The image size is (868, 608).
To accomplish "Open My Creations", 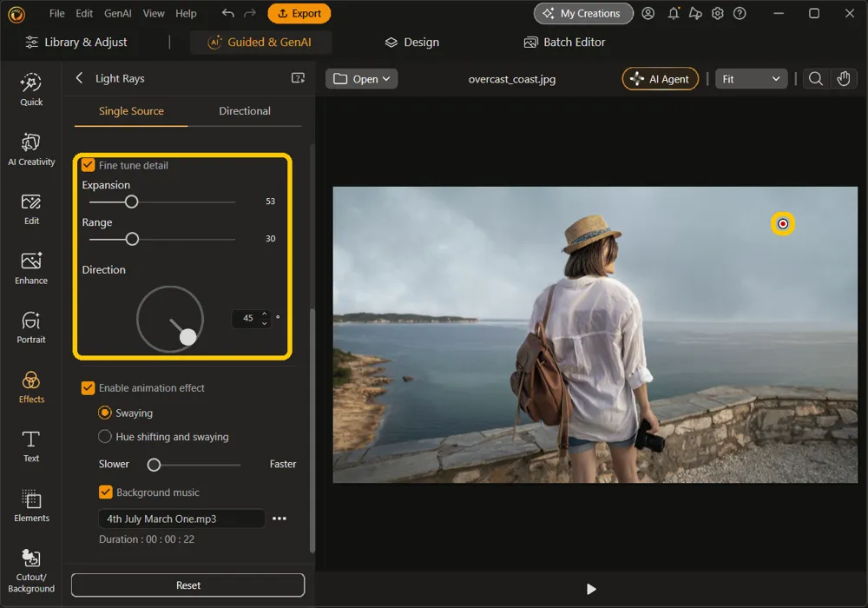I will pyautogui.click(x=583, y=13).
